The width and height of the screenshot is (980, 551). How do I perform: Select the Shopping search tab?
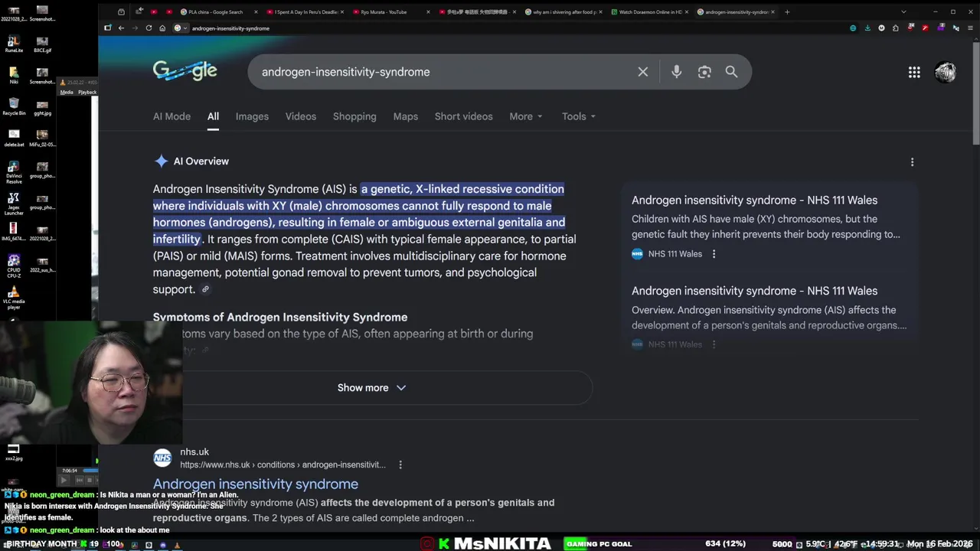click(x=354, y=116)
